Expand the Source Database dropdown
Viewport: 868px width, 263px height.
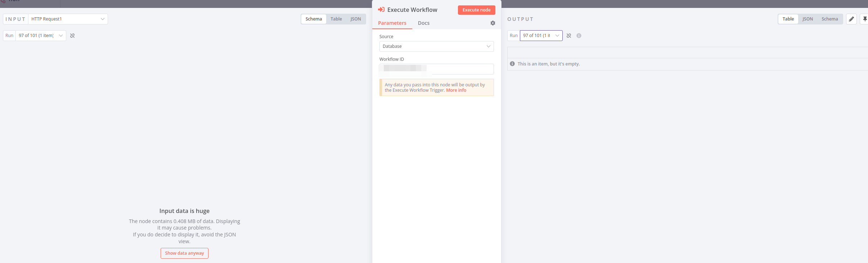point(436,46)
